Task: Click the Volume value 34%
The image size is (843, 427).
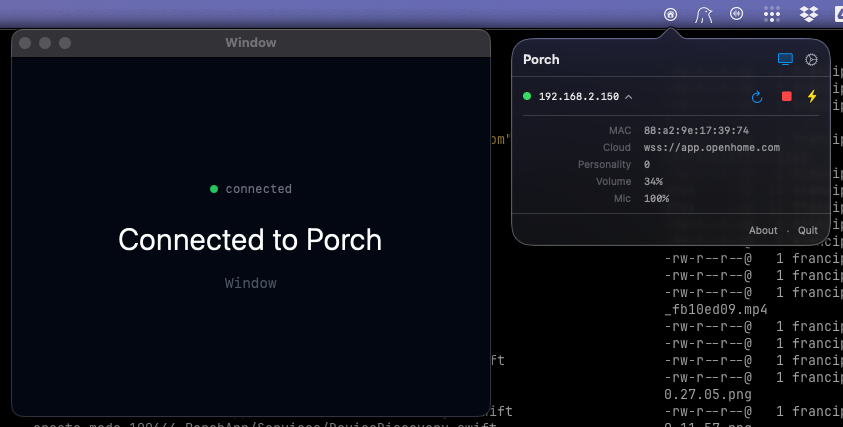Action: (x=653, y=182)
